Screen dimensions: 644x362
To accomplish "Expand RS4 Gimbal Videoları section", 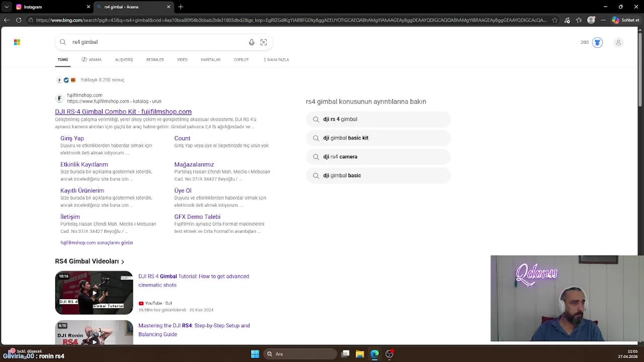I will [90, 261].
